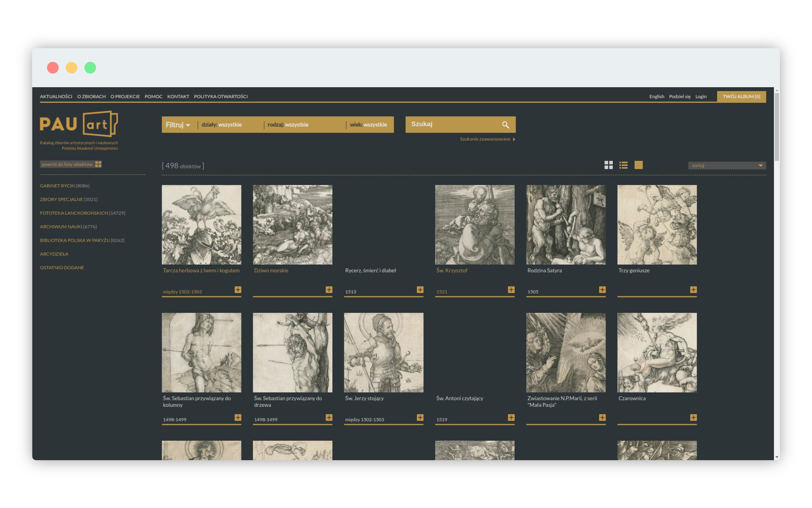Open O PROJEKCIE menu item
Image resolution: width=812 pixels, height=508 pixels.
pos(125,97)
